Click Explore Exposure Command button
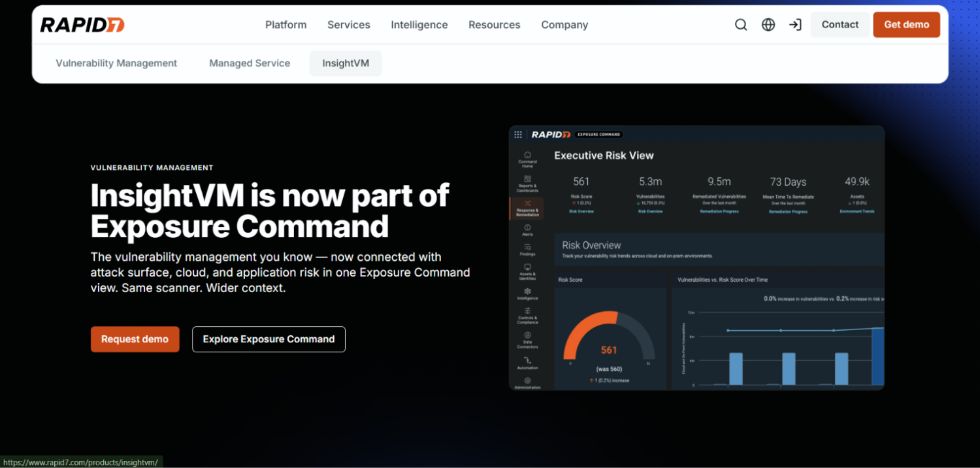The image size is (980, 468). (x=269, y=339)
